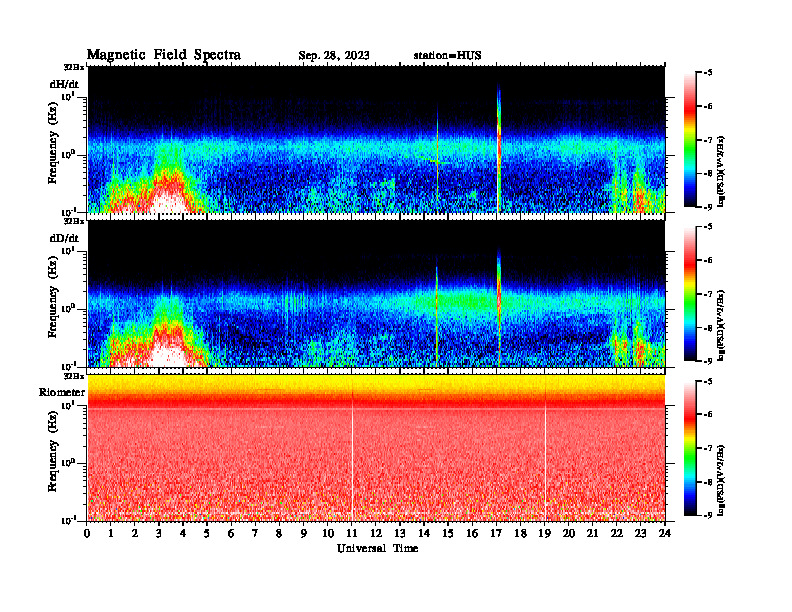This screenshot has height=612, width=792.
Task: Click the log(PSD) label beside Riometer color bar
Action: click(x=722, y=480)
